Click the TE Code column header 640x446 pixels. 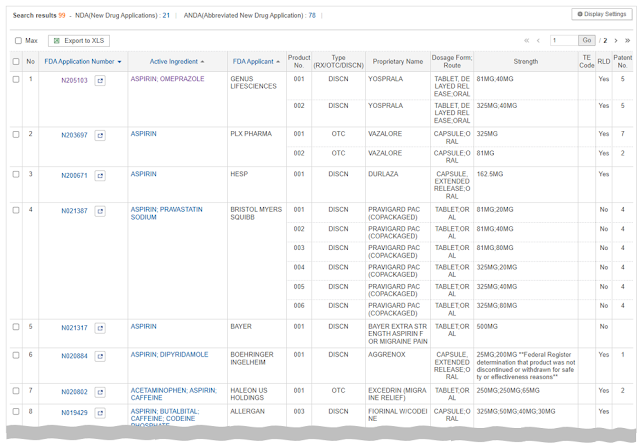pos(587,62)
